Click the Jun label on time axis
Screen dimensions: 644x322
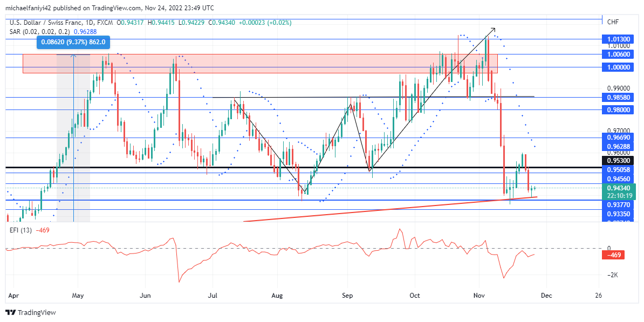[x=145, y=296]
